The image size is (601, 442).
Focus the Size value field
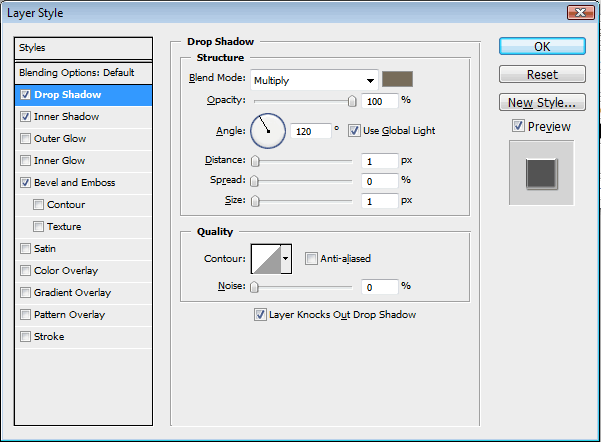pyautogui.click(x=379, y=201)
